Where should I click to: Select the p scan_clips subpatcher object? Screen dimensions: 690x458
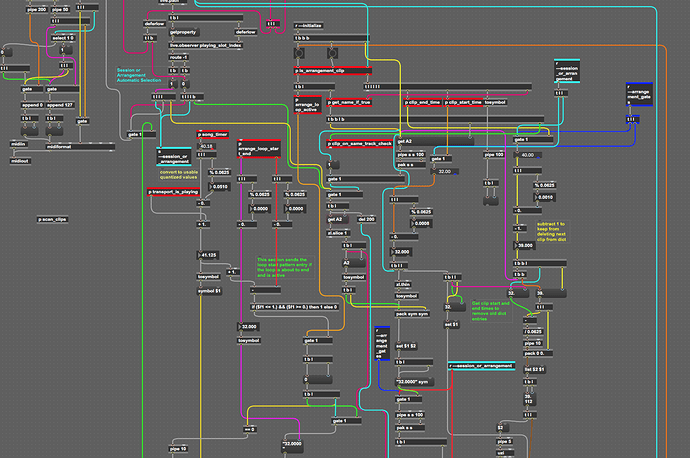pos(53,218)
